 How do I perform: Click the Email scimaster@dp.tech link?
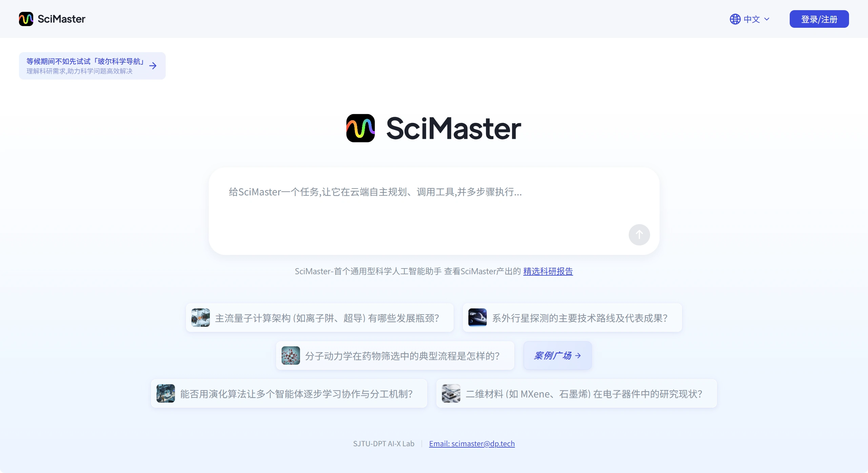471,444
